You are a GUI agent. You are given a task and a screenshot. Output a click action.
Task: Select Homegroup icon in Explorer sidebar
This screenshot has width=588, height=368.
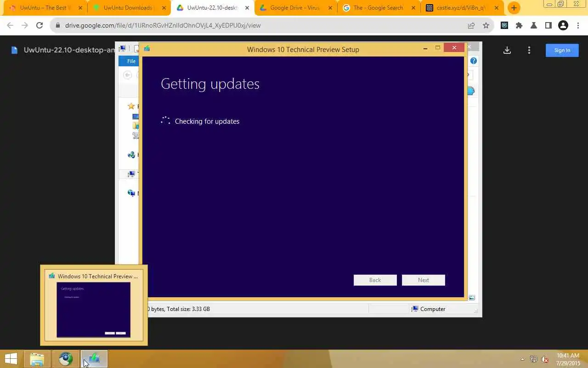[131, 155]
